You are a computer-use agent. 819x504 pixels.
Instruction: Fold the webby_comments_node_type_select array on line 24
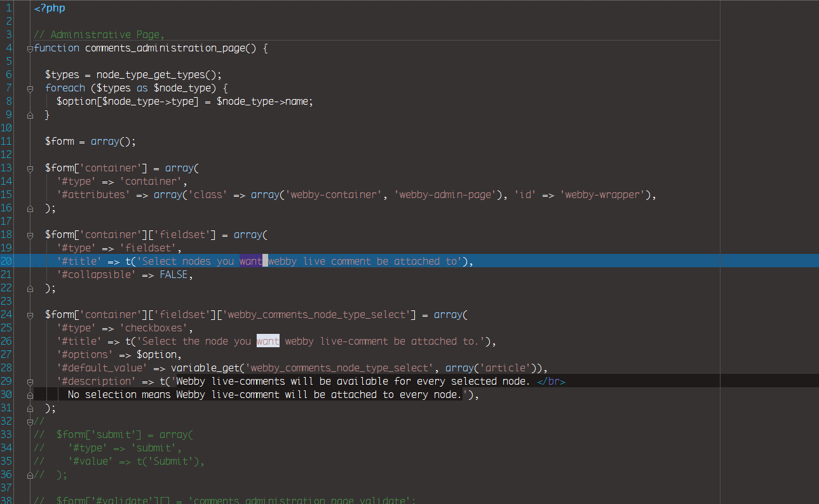(30, 315)
